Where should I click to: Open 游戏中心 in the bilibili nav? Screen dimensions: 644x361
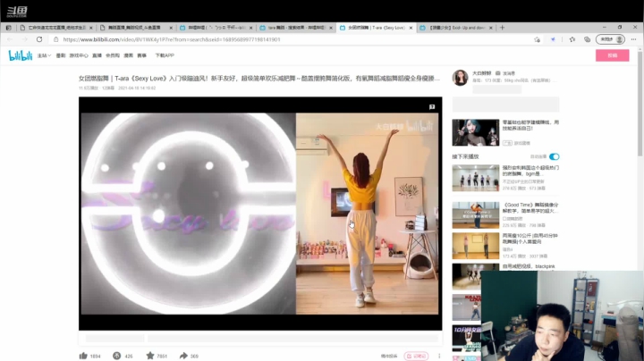[x=79, y=55]
